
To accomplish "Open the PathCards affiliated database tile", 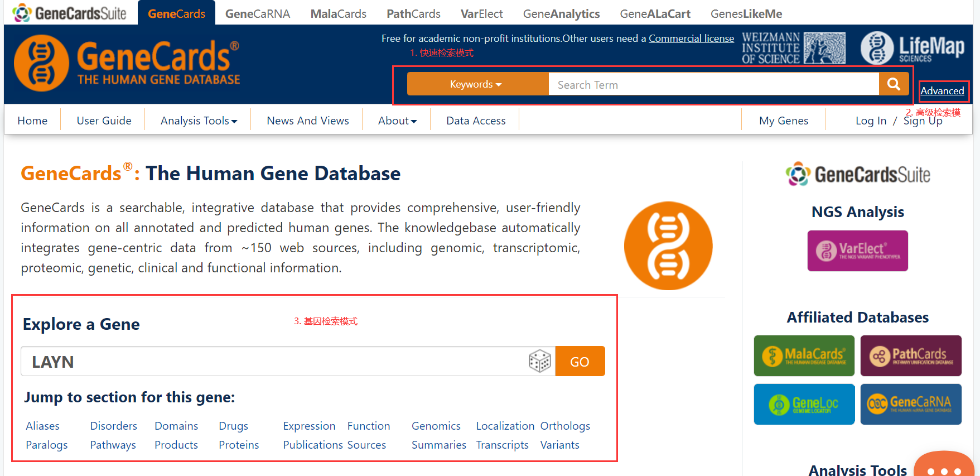I will click(910, 356).
